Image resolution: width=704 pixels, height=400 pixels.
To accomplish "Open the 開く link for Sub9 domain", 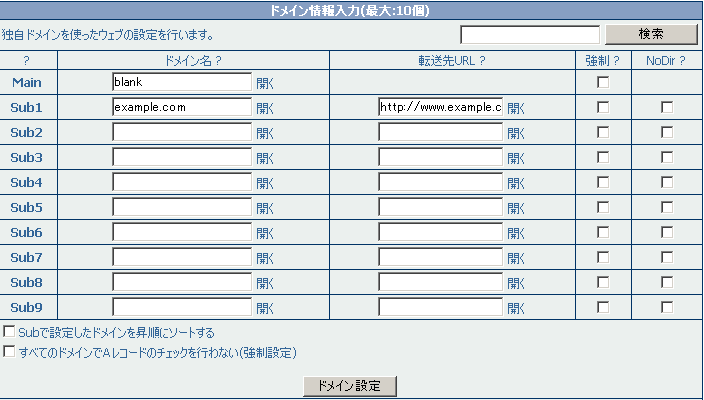I will pyautogui.click(x=265, y=308).
